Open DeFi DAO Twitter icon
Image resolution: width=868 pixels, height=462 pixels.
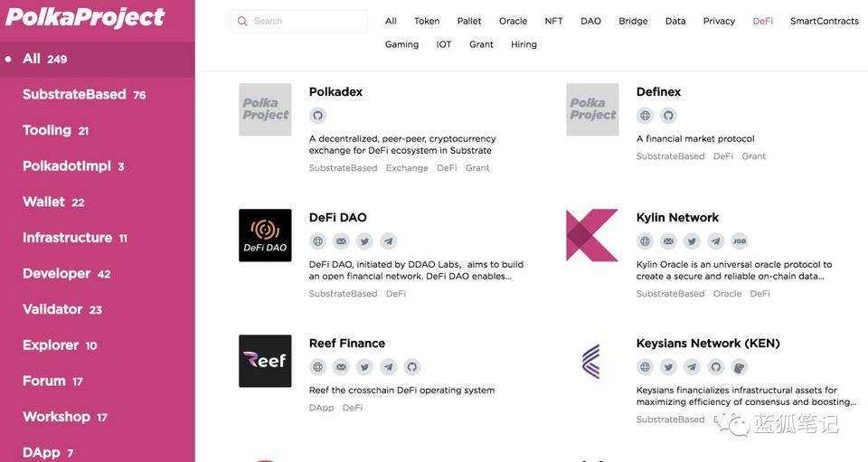coord(364,241)
